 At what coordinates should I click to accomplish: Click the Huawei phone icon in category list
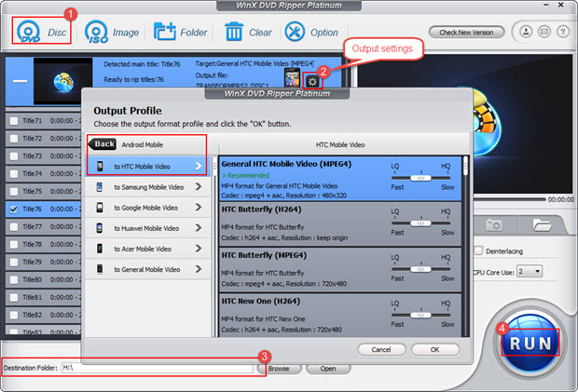pos(100,228)
